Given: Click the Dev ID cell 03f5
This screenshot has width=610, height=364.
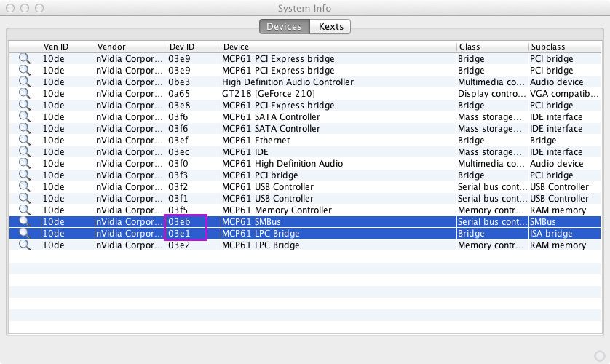Looking at the screenshot, I should point(178,210).
